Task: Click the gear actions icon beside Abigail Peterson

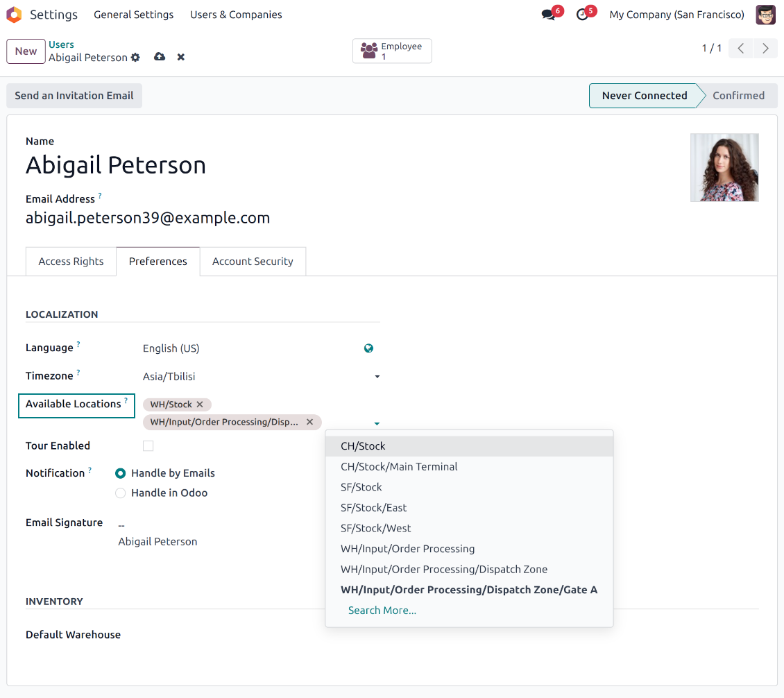Action: coord(135,58)
